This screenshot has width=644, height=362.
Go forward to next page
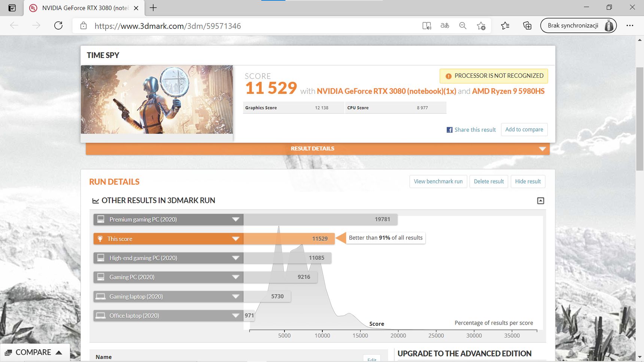[36, 25]
